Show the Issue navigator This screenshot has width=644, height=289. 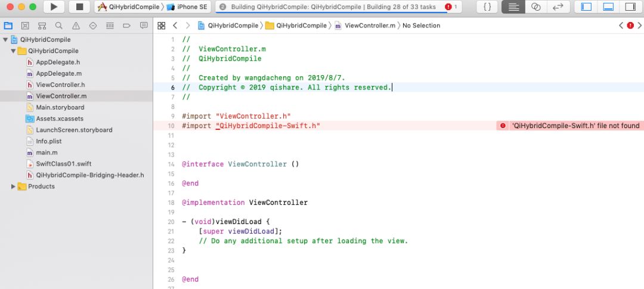[76, 26]
